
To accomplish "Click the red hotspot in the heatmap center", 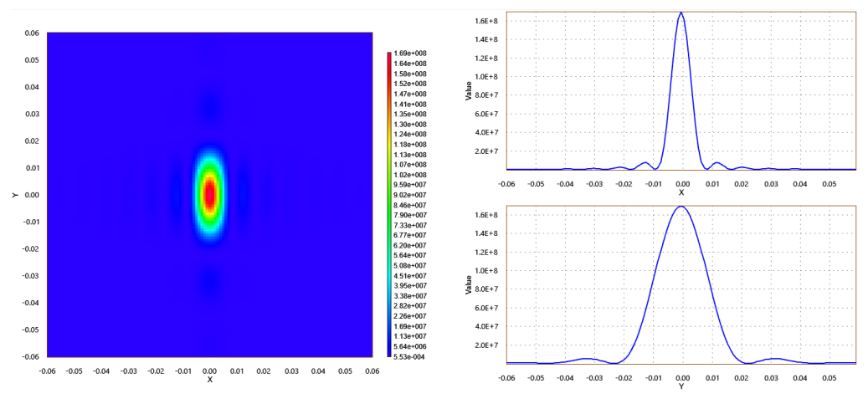I will pyautogui.click(x=210, y=194).
